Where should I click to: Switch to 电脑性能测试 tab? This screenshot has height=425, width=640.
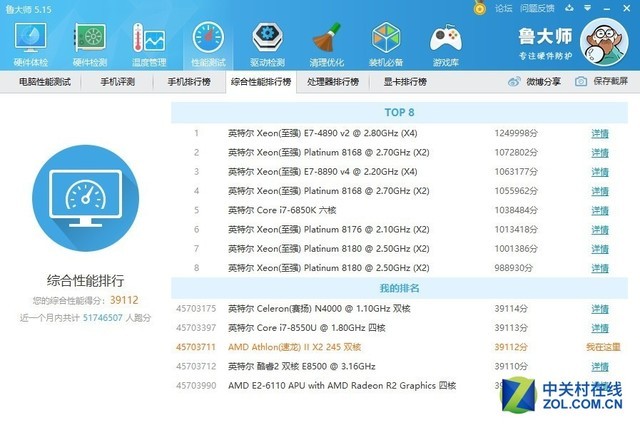(44, 82)
